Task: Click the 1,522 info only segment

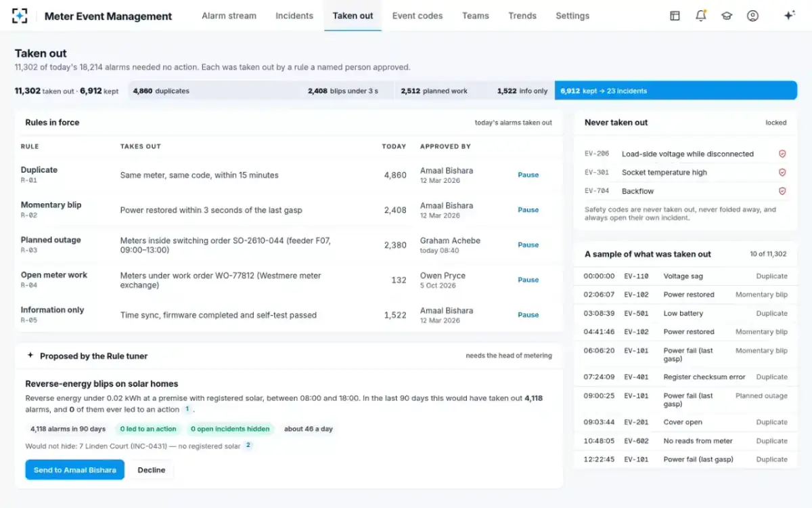Action: pos(522,91)
